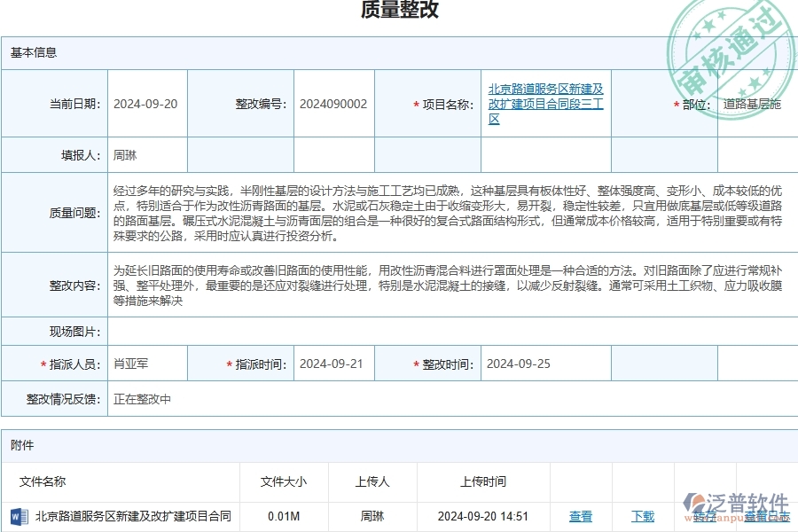Click the 基本信息 section header
The height and width of the screenshot is (532, 798).
(x=32, y=53)
